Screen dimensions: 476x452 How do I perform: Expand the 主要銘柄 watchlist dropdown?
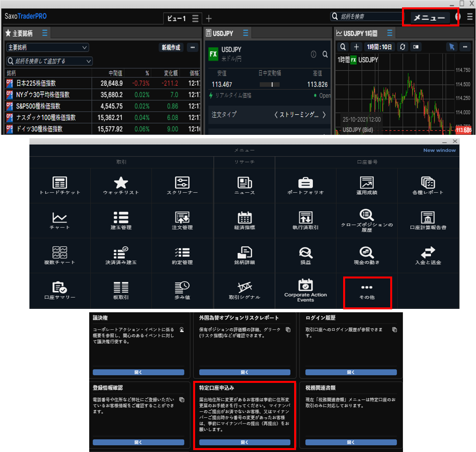47,48
